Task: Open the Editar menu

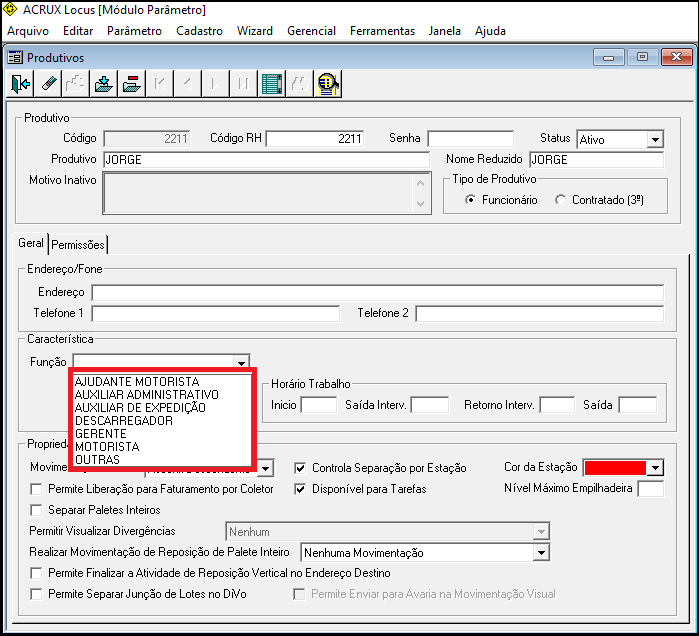Action: click(78, 31)
